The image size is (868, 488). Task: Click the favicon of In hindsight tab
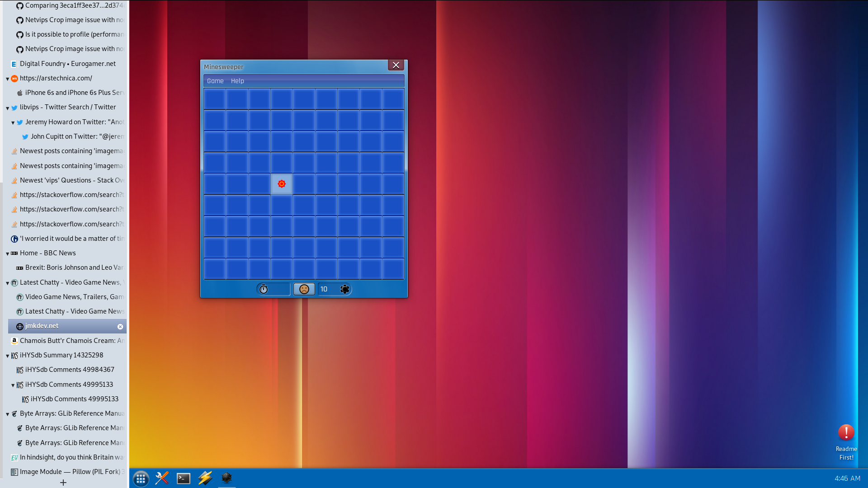point(14,457)
